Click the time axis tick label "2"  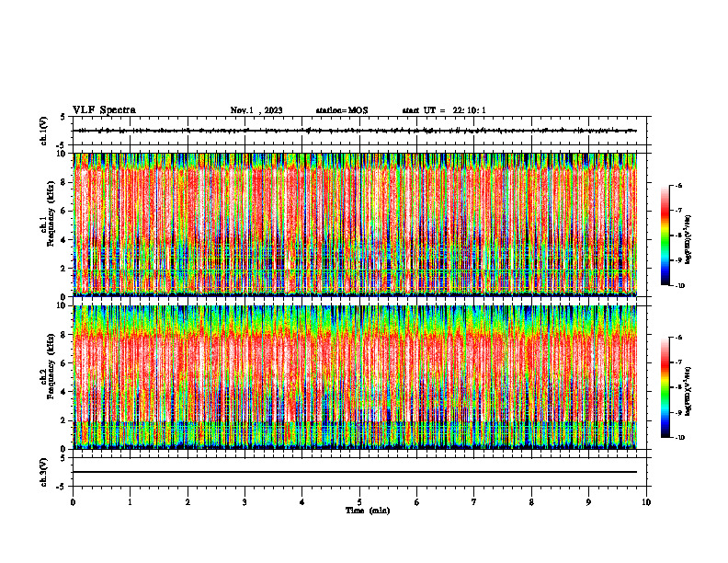coord(188,502)
